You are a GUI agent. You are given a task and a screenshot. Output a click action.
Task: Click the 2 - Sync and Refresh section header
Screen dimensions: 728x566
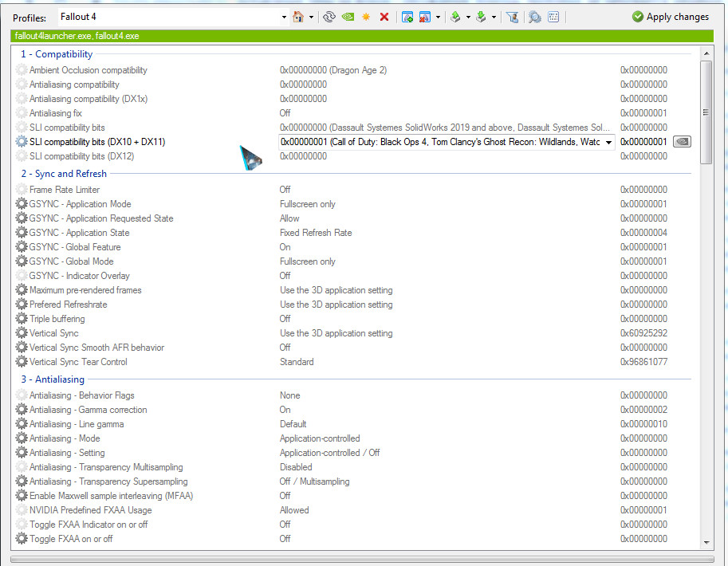pos(64,174)
